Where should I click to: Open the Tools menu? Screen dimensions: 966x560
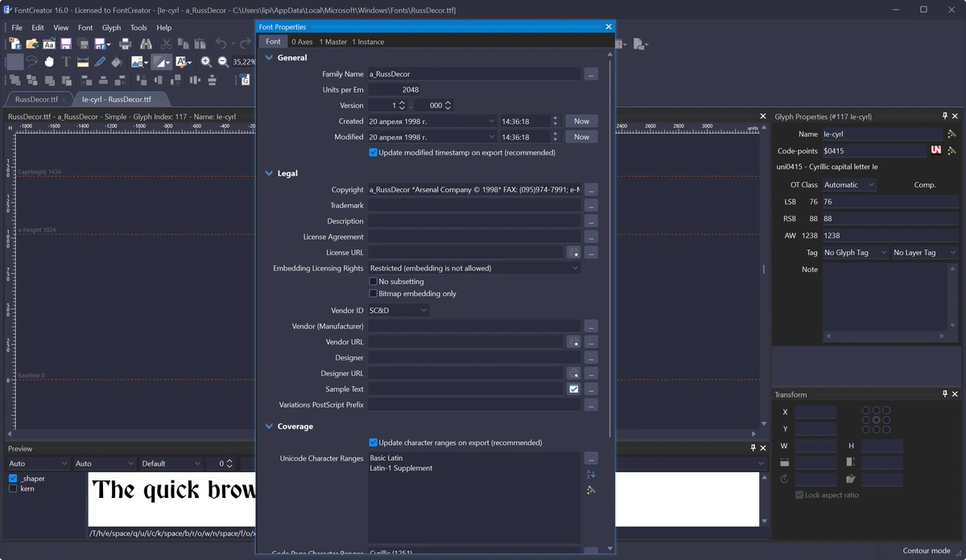click(x=138, y=27)
